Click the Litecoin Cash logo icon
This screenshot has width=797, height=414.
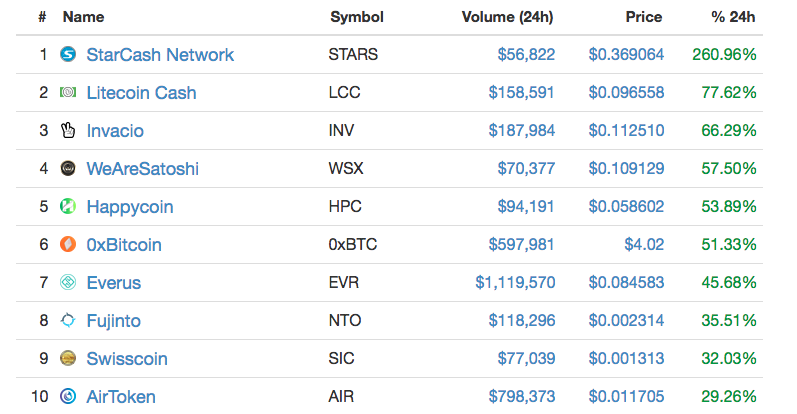tap(68, 92)
